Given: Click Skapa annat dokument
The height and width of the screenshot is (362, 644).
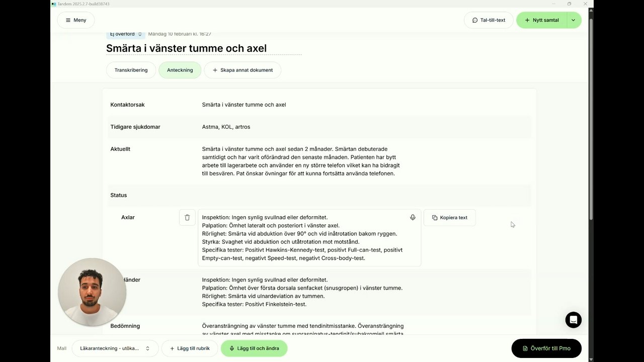Looking at the screenshot, I should coord(243,70).
